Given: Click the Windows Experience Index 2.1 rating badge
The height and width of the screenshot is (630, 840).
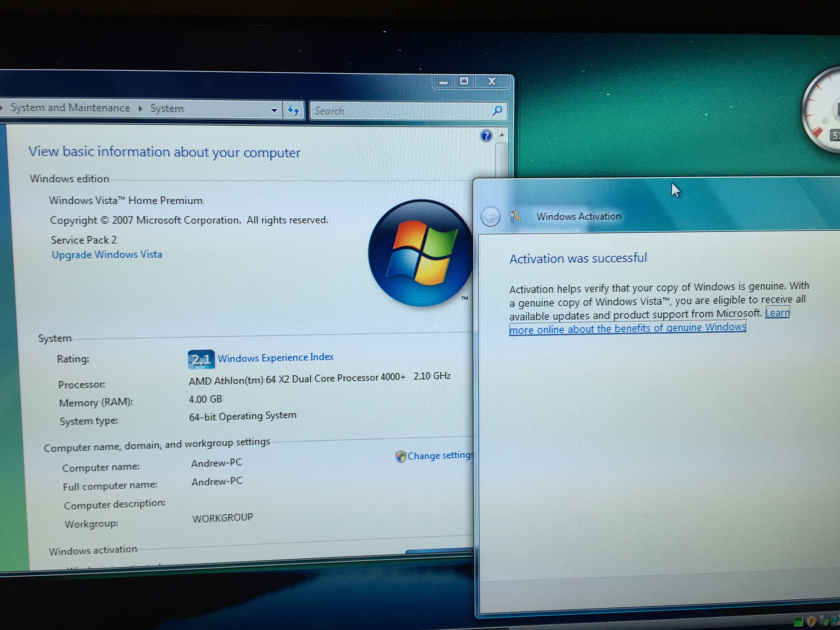Looking at the screenshot, I should click(201, 359).
